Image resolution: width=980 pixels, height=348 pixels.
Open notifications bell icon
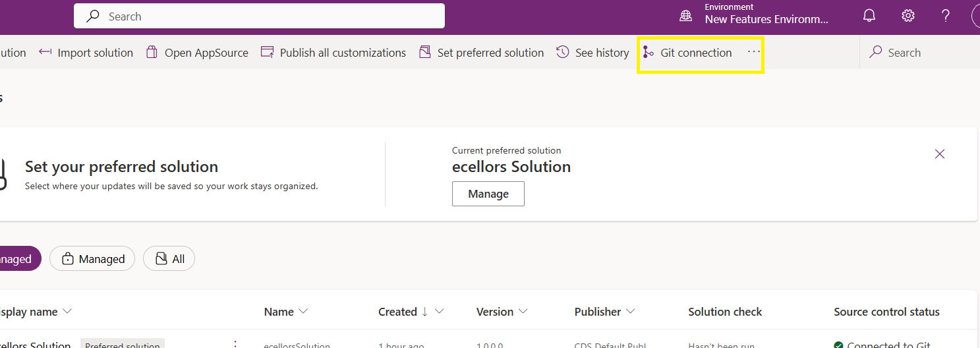(870, 16)
